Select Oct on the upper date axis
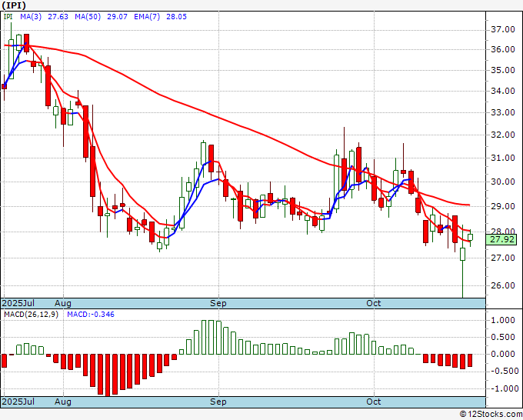 pos(373,303)
